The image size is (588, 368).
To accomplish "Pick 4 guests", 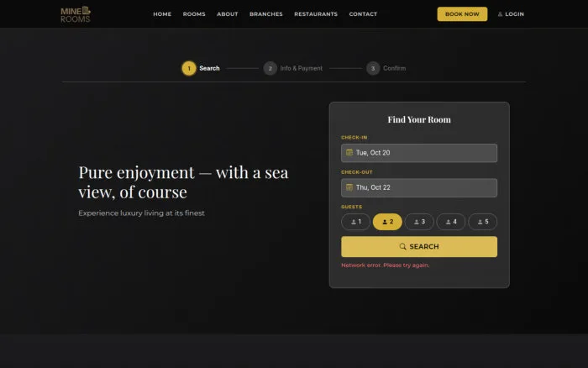I will point(451,222).
